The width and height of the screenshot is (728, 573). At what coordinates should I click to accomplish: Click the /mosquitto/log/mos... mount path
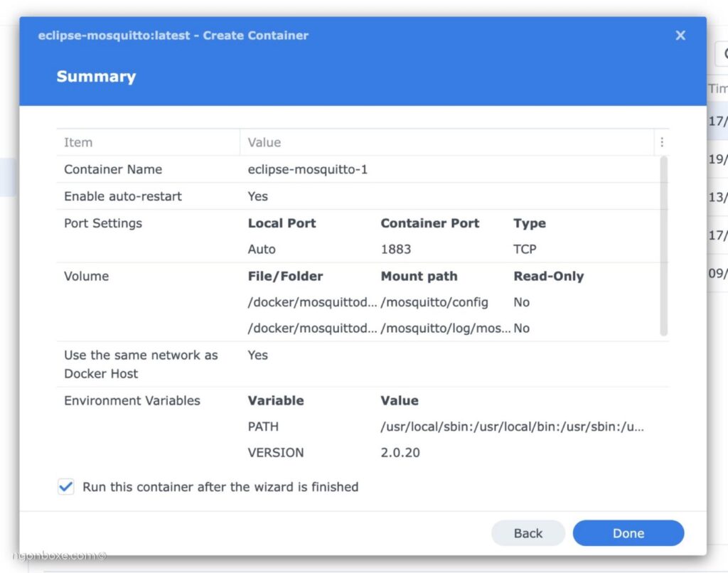click(x=445, y=328)
